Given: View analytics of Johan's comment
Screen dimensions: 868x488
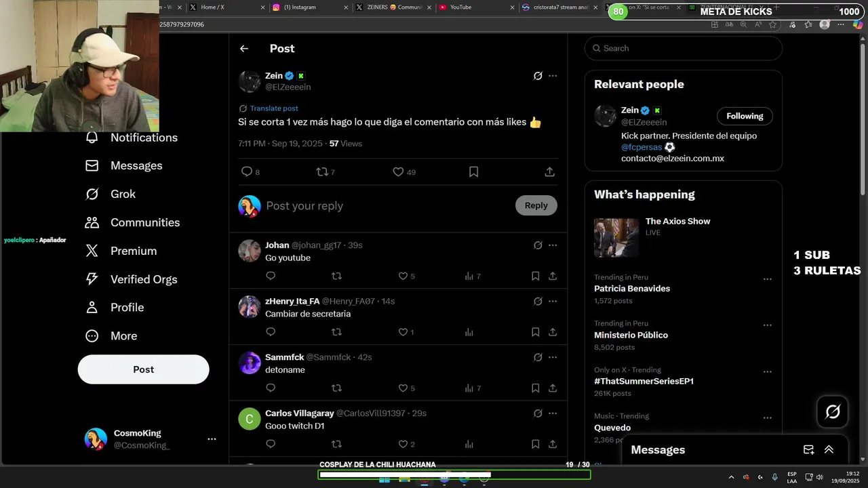Looking at the screenshot, I should [469, 277].
